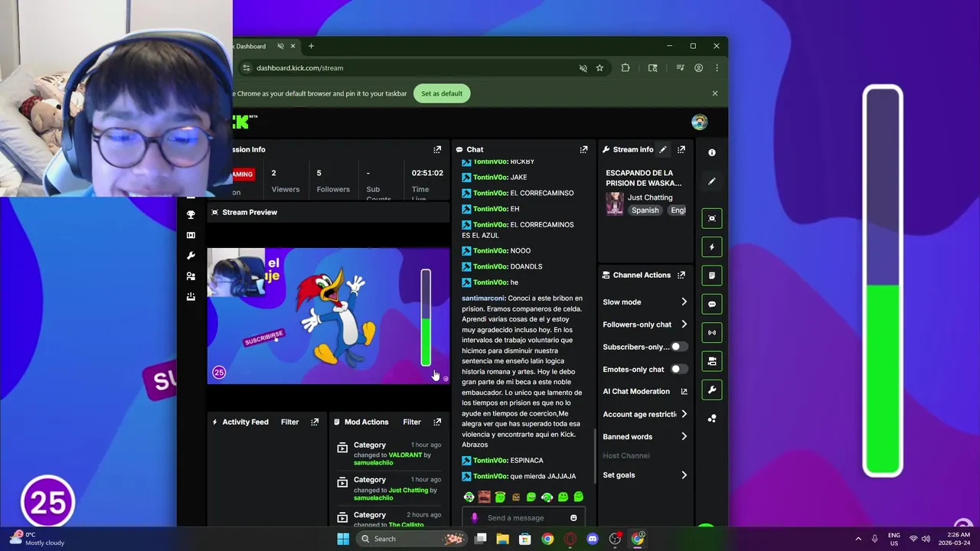Open Windows Start menu

343,539
